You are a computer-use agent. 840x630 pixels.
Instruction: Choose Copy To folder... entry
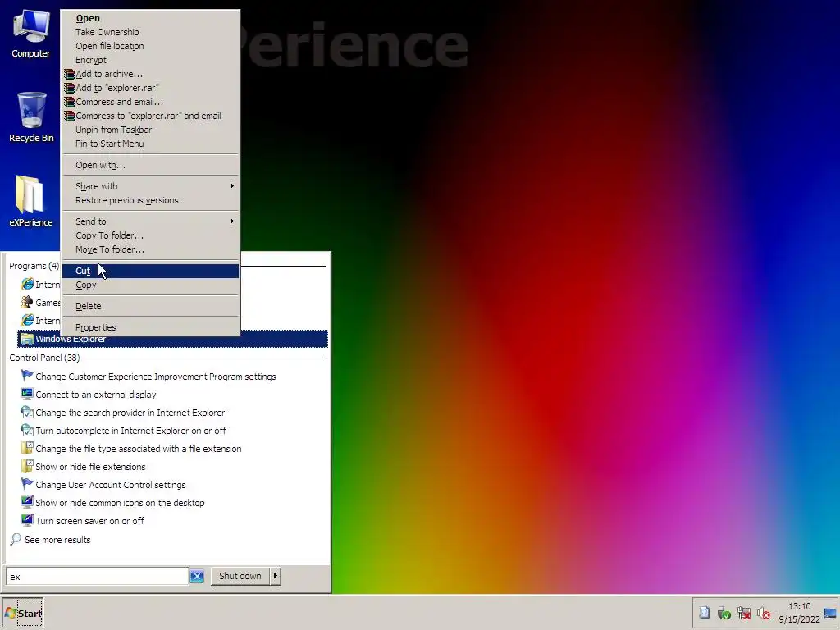[151, 235]
